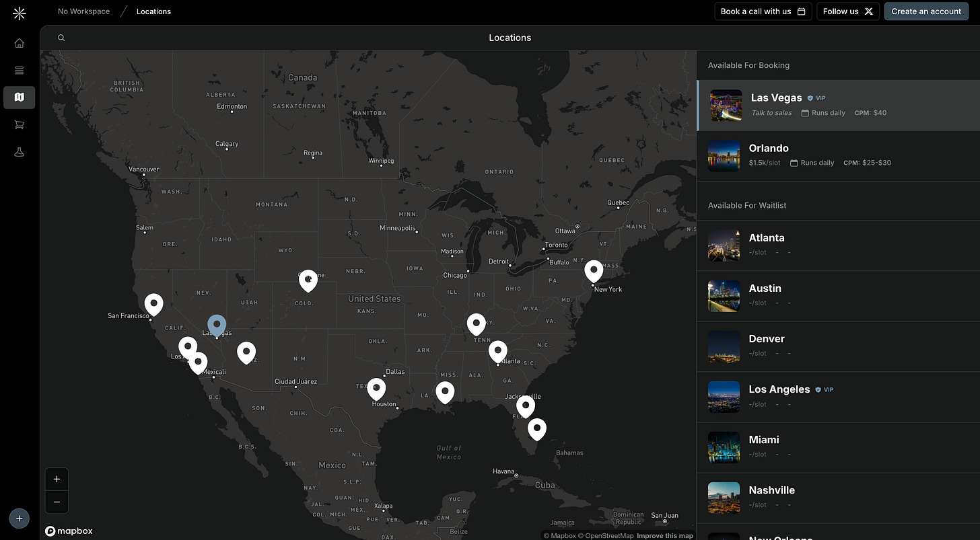The image size is (980, 540).
Task: Click the Follow us button
Action: pyautogui.click(x=848, y=11)
